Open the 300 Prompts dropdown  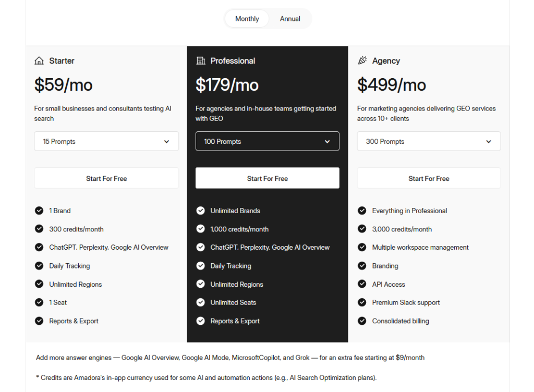tap(429, 141)
